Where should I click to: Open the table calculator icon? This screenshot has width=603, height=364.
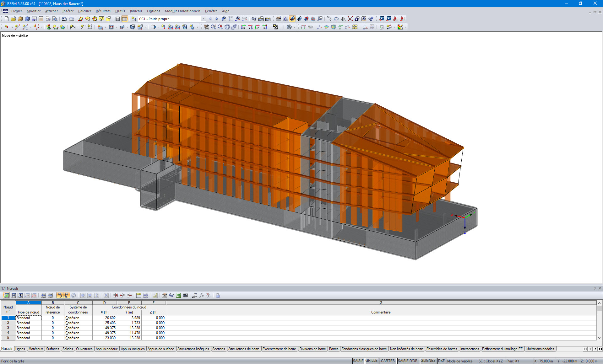pos(186,295)
